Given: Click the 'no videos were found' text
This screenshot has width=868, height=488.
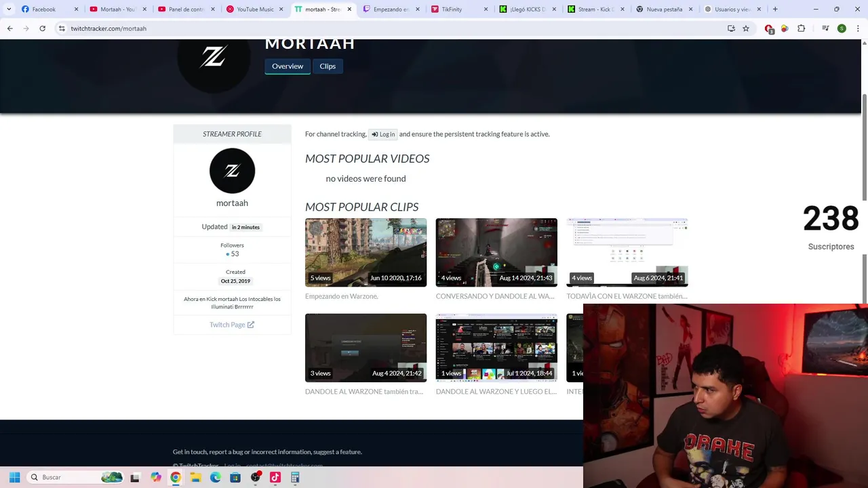Looking at the screenshot, I should coord(366,178).
